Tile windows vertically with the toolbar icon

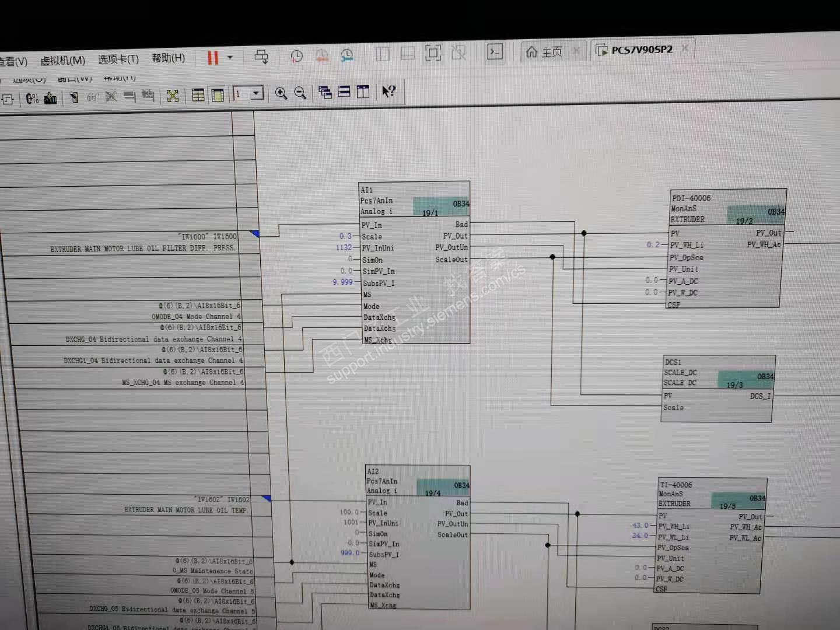pos(363,92)
